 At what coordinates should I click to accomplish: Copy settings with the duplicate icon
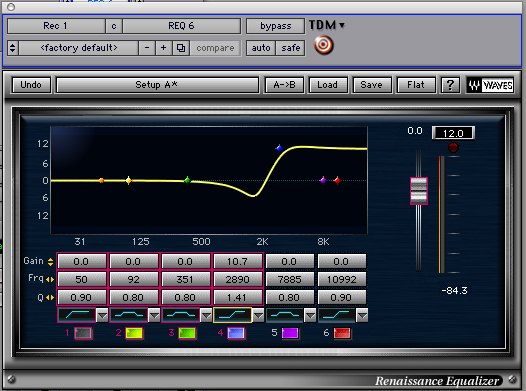click(x=181, y=48)
